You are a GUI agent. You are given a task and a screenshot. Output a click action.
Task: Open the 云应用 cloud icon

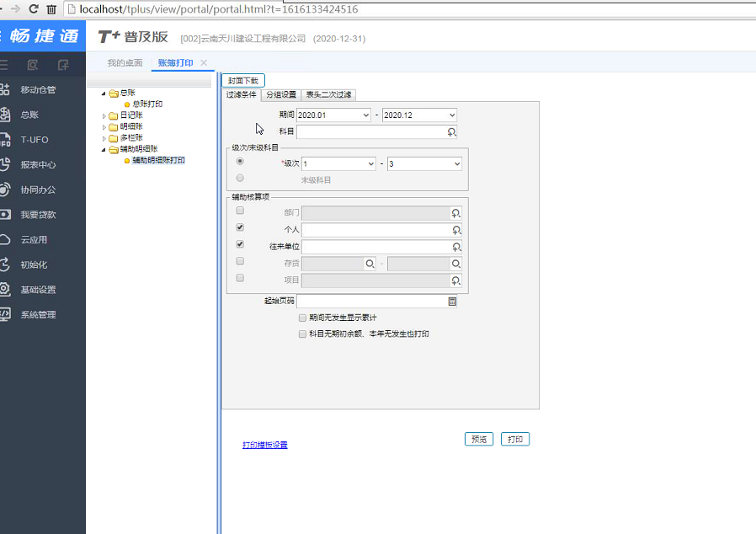(x=5, y=240)
